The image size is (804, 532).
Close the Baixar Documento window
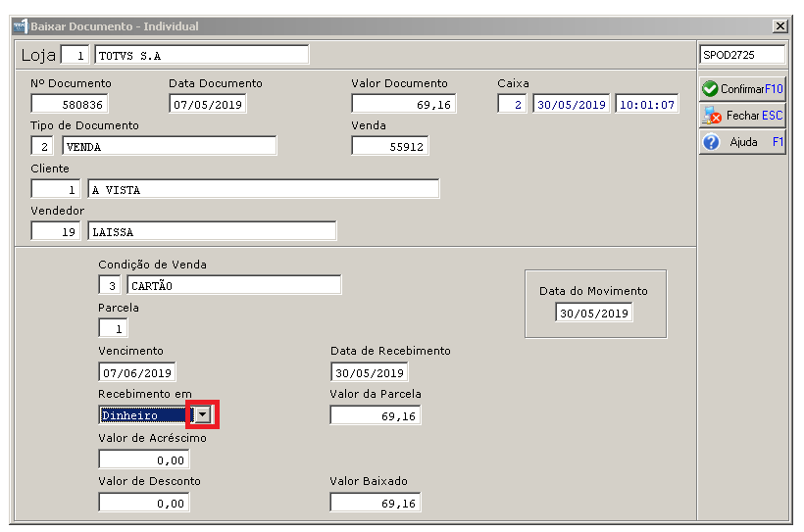coord(779,25)
